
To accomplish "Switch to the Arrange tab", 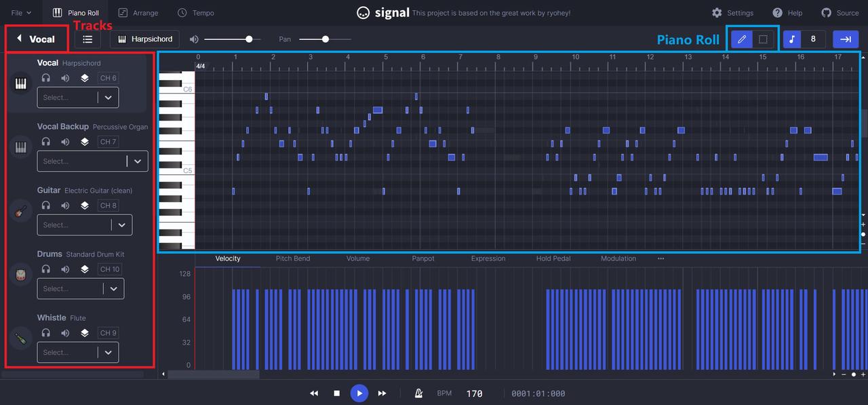I will [x=138, y=13].
